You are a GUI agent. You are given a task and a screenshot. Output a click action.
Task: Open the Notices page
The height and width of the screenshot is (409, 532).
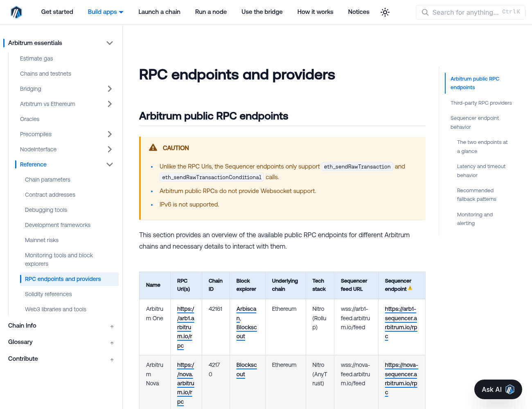coord(358,12)
